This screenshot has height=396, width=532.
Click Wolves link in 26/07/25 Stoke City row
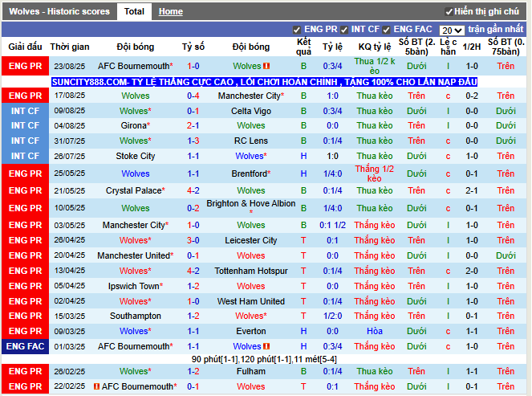pyautogui.click(x=250, y=156)
